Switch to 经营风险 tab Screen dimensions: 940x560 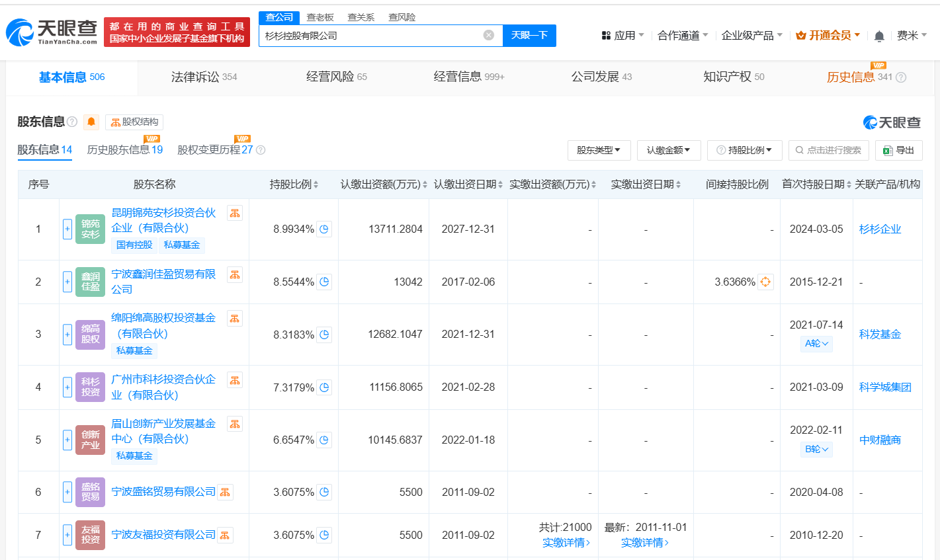(x=336, y=77)
